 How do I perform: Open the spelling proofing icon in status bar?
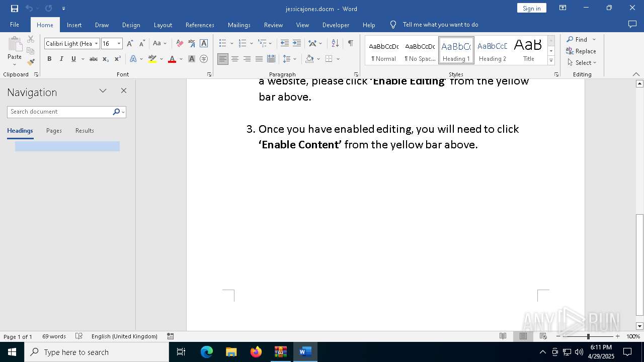click(x=79, y=336)
